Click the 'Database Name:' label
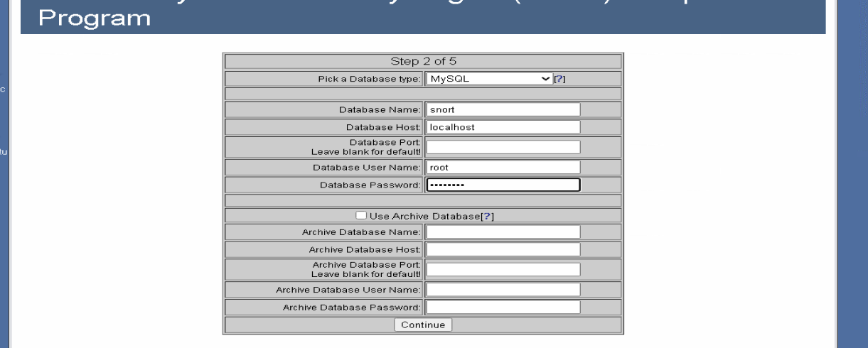This screenshot has width=868, height=348. click(380, 110)
